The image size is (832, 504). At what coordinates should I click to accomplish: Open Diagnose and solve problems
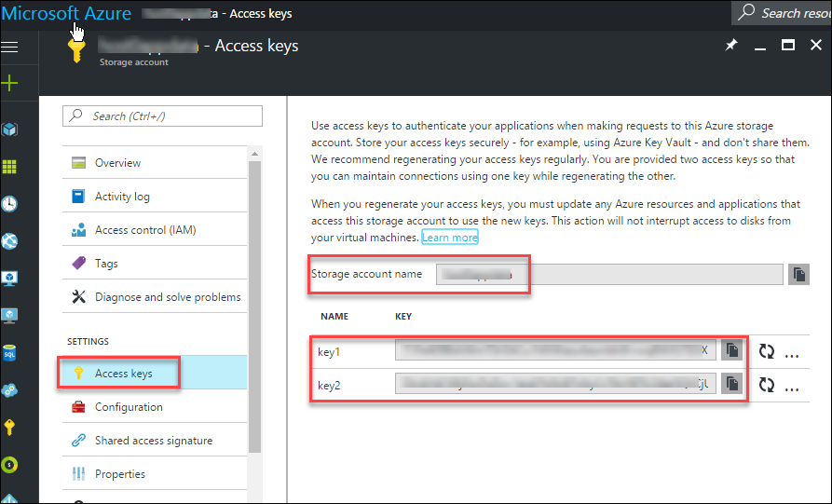pyautogui.click(x=155, y=296)
